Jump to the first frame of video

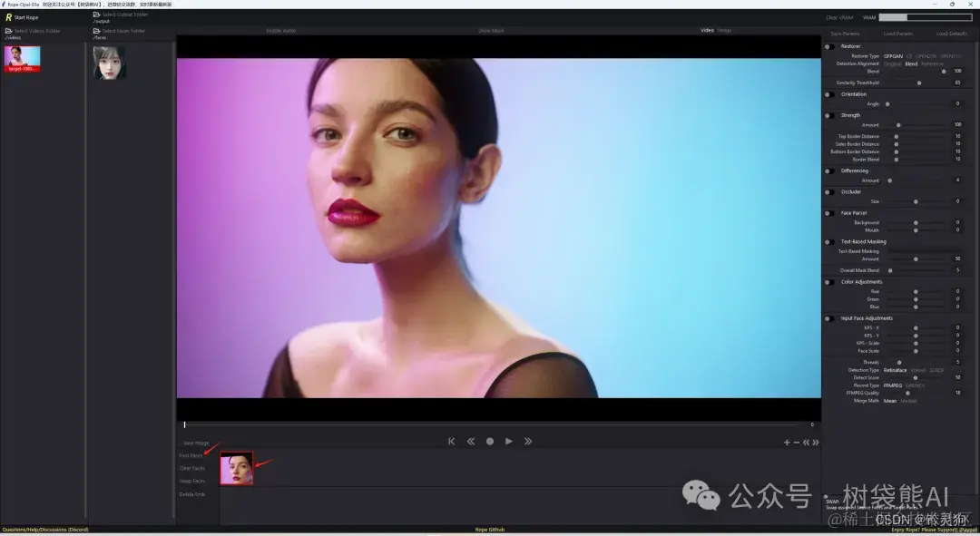(x=451, y=441)
